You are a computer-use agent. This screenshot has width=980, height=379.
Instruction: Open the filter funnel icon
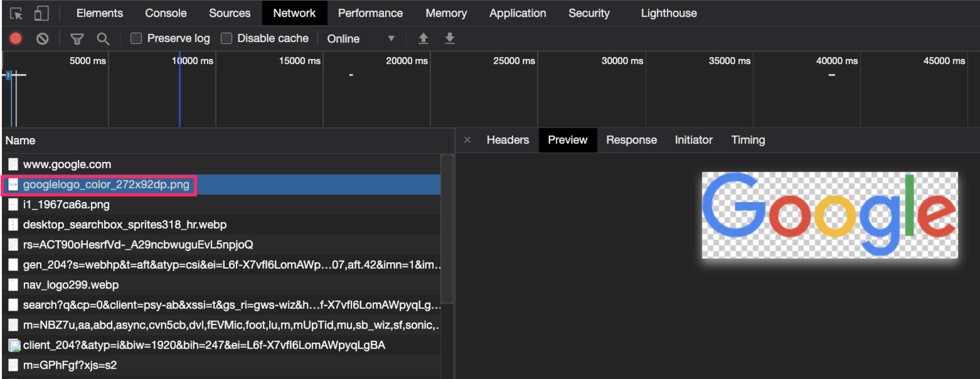point(77,38)
